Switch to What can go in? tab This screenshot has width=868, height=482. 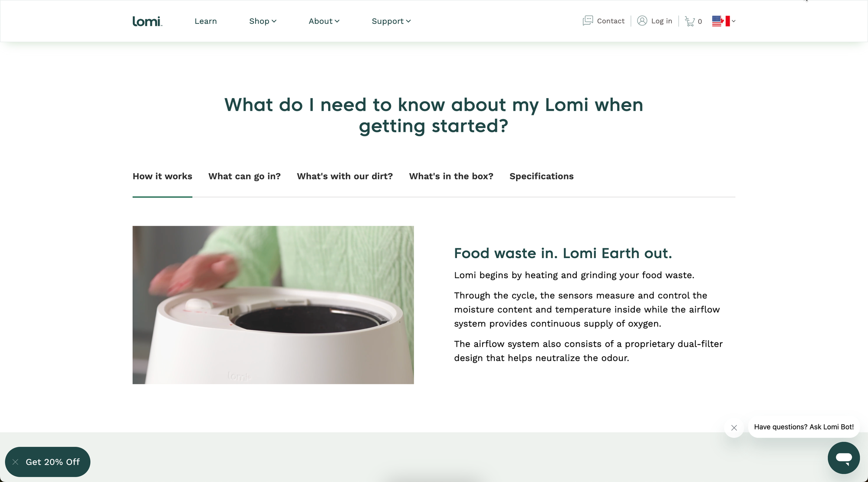(244, 176)
